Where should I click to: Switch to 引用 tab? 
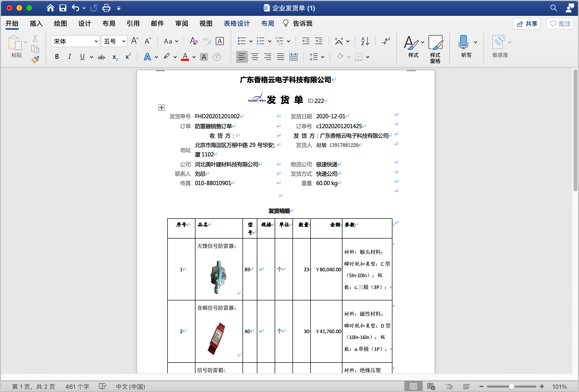pyautogui.click(x=133, y=24)
